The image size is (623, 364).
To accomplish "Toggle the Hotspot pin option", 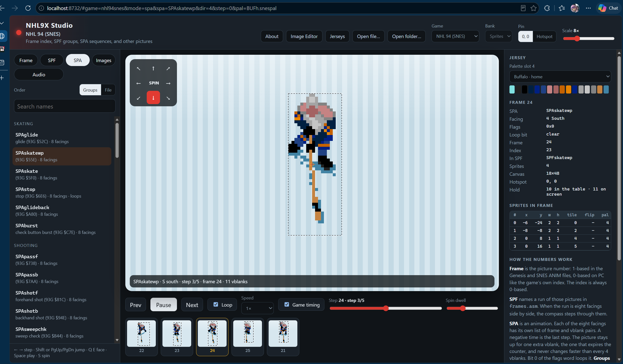I will coord(544,37).
